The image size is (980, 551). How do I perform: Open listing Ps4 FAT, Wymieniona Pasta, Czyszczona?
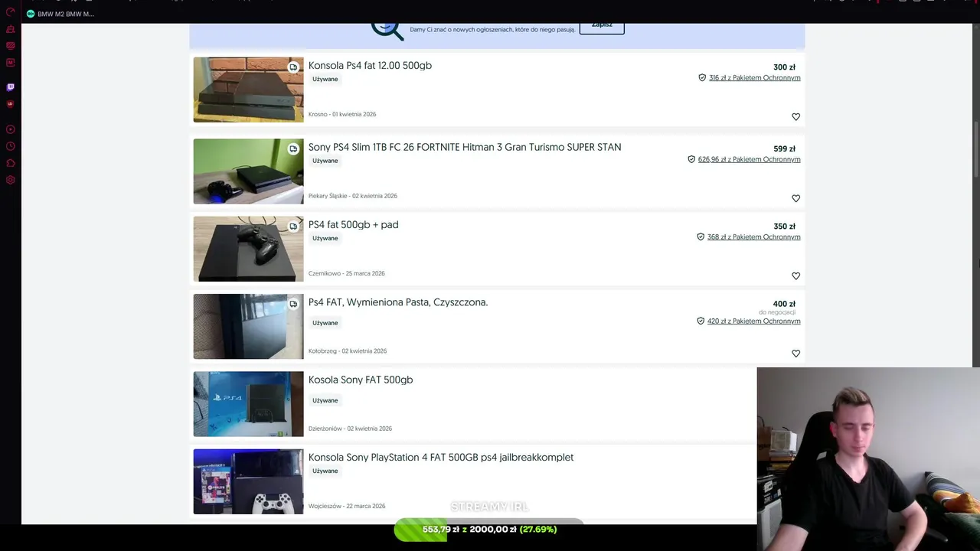pyautogui.click(x=398, y=302)
